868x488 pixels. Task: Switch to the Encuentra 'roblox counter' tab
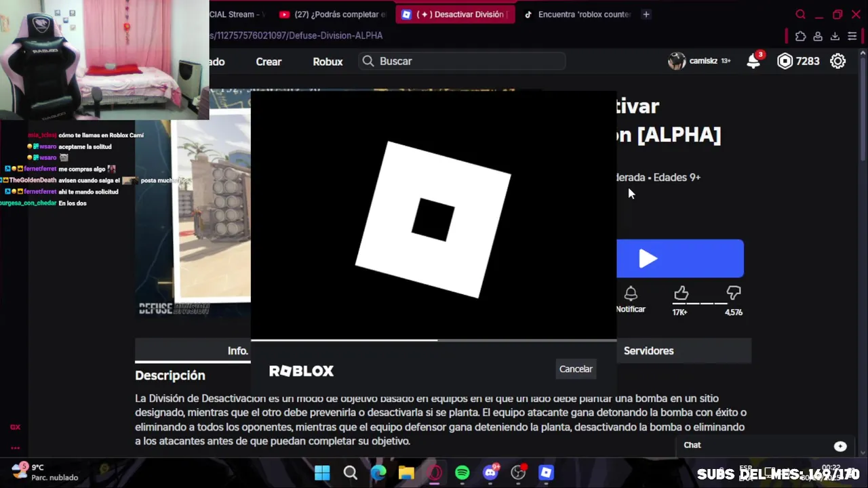576,14
